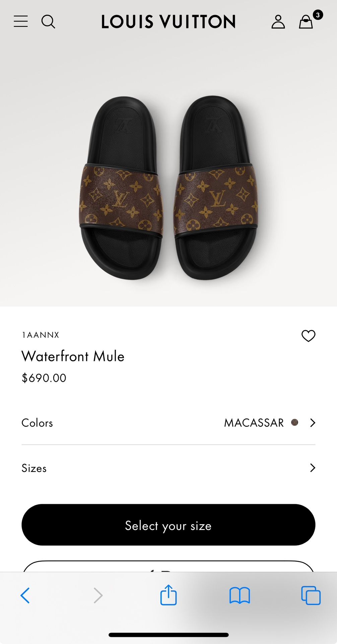Tap the partially visible outlined button below

(x=168, y=566)
